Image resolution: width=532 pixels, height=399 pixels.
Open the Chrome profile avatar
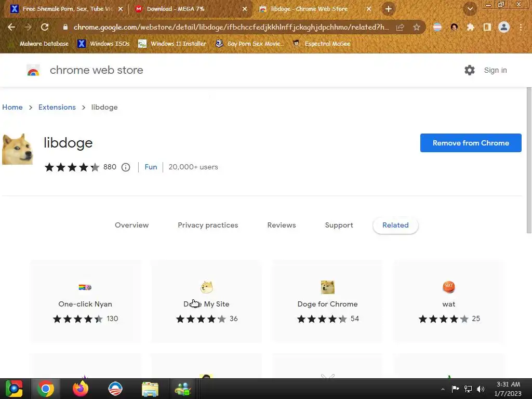(504, 27)
